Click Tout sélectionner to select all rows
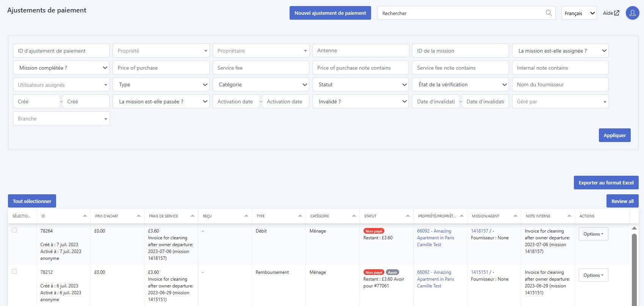This screenshot has height=306, width=644. pyautogui.click(x=32, y=201)
